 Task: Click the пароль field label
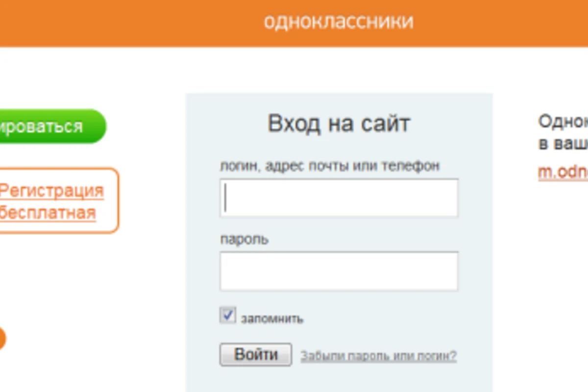245,240
